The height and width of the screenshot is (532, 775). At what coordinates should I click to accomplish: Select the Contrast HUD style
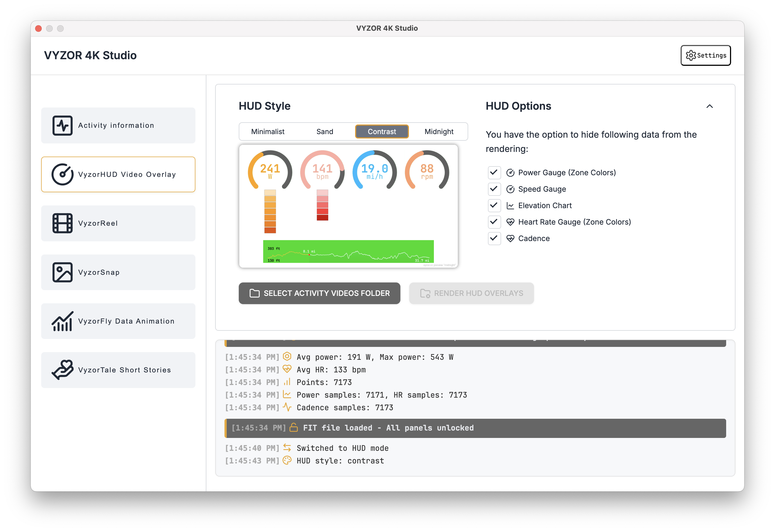pyautogui.click(x=382, y=132)
